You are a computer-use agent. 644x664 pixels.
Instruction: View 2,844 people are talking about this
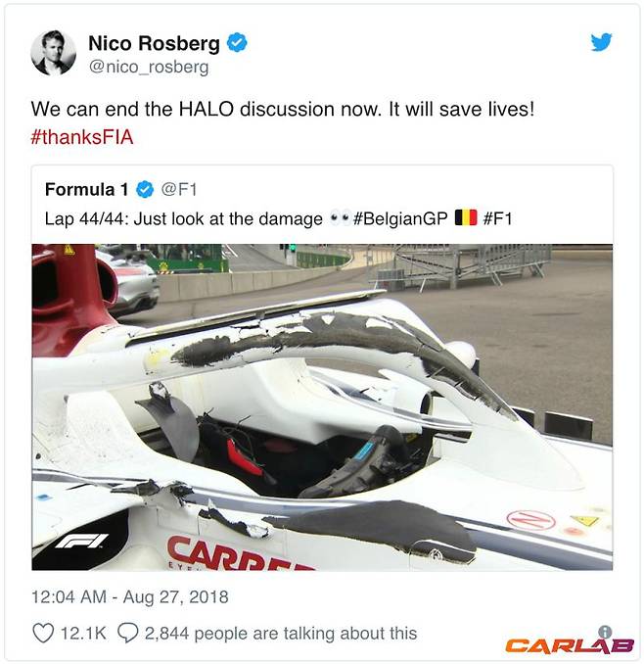point(281,634)
